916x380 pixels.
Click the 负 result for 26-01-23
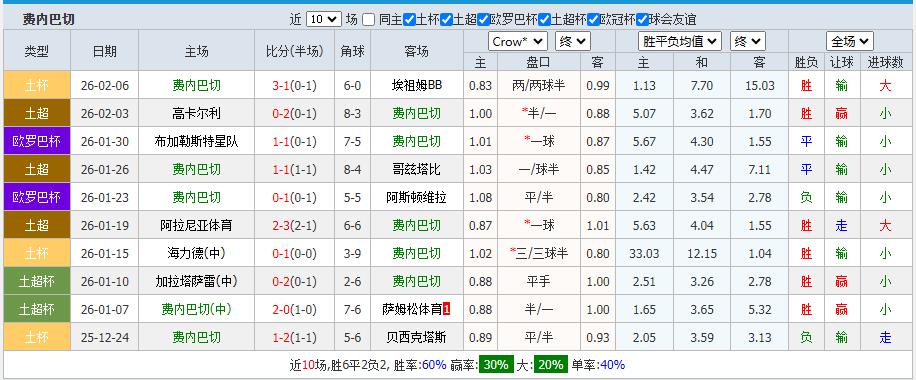(806, 198)
